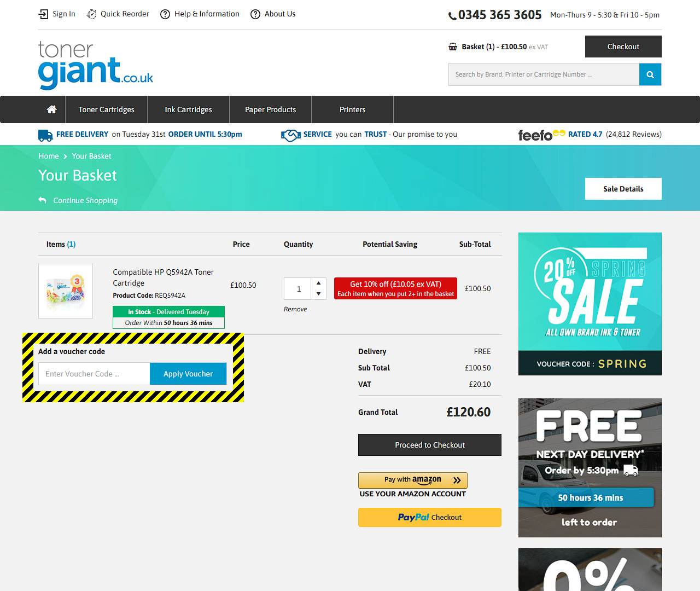Open the Printers menu
This screenshot has height=591, width=700.
tap(352, 109)
